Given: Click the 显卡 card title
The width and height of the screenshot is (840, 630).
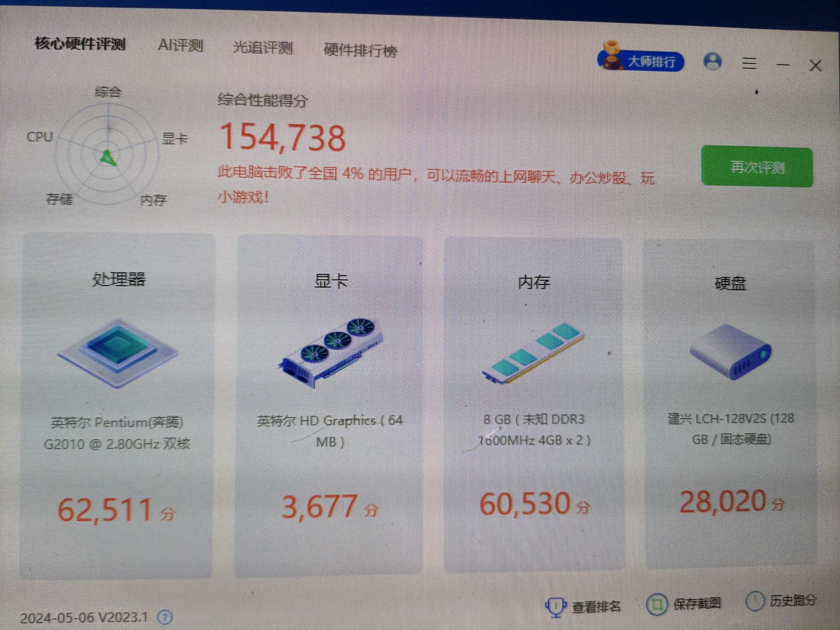Looking at the screenshot, I should click(331, 281).
